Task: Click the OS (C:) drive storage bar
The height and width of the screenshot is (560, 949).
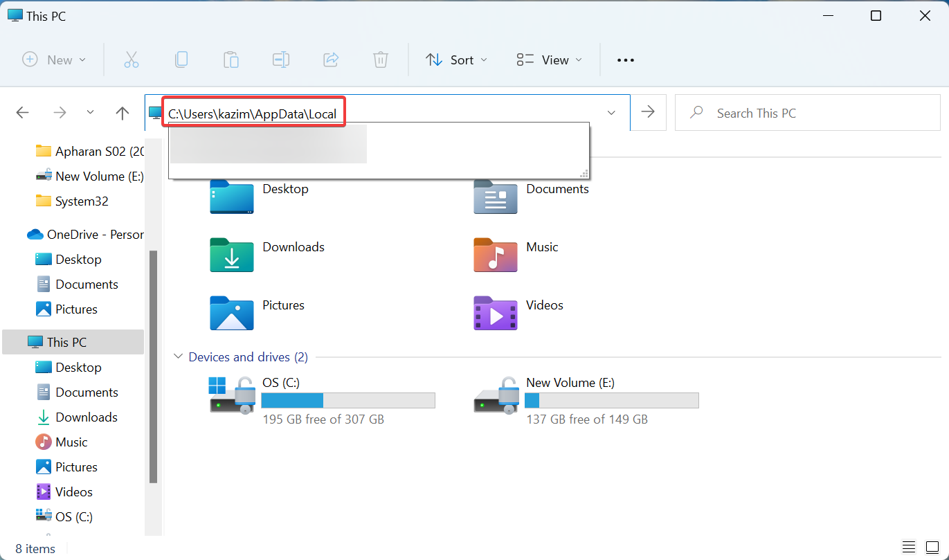Action: pos(348,400)
